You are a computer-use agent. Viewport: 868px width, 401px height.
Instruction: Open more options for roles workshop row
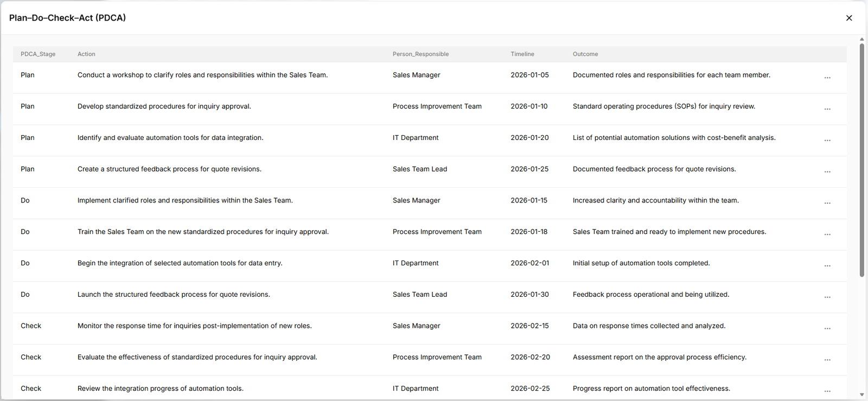827,78
